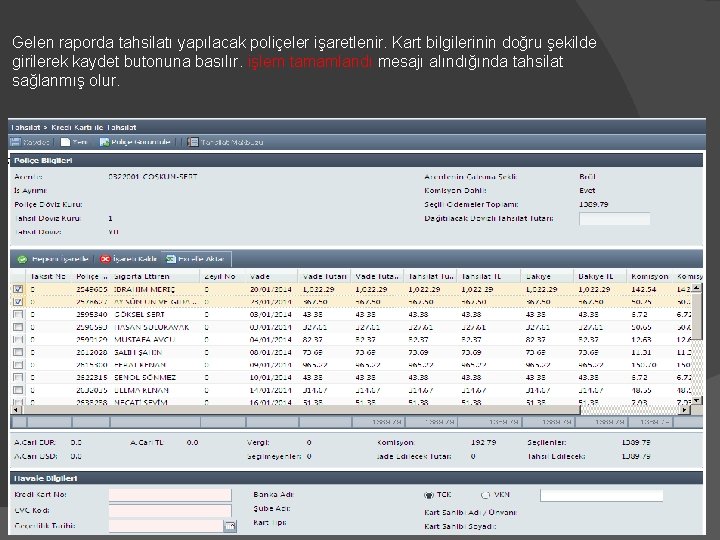The height and width of the screenshot is (540, 720).
Task: Click the Geçerlilik Tarihi input field
Action: click(x=166, y=526)
